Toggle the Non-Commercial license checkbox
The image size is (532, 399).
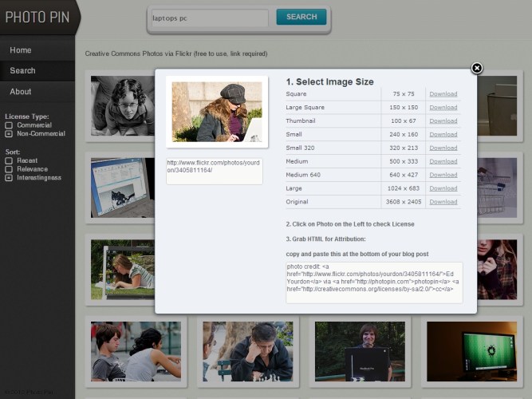click(9, 134)
